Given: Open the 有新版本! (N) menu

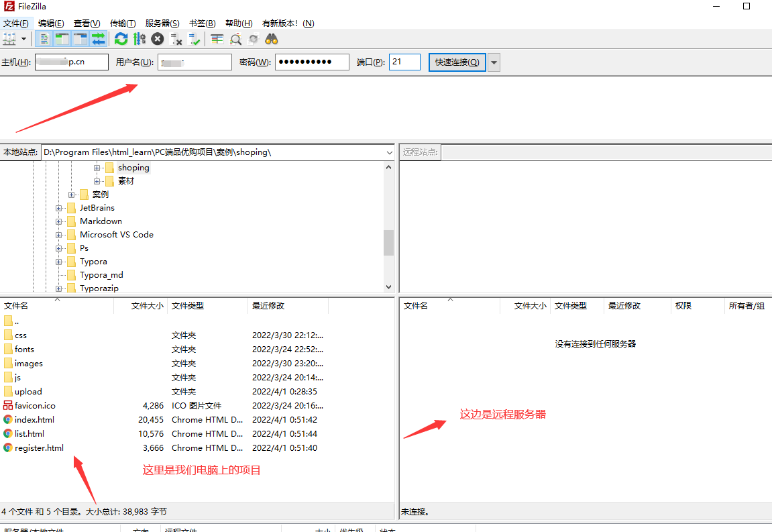Looking at the screenshot, I should pos(288,23).
